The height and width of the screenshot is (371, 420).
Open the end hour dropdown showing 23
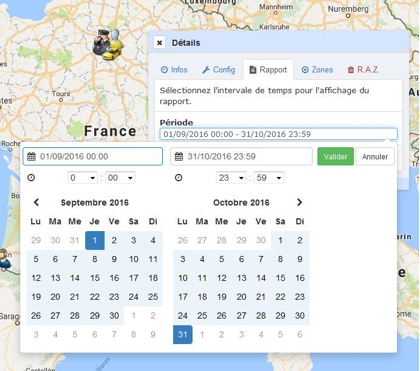231,178
